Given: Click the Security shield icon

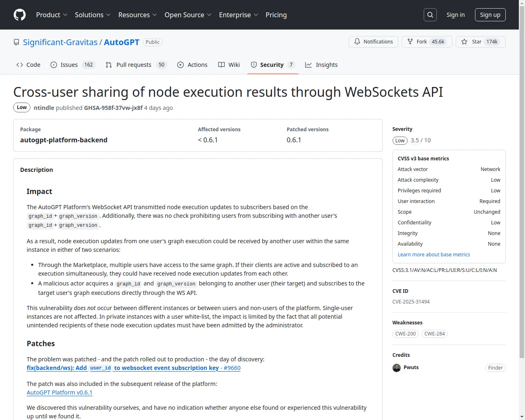Looking at the screenshot, I should pyautogui.click(x=254, y=65).
